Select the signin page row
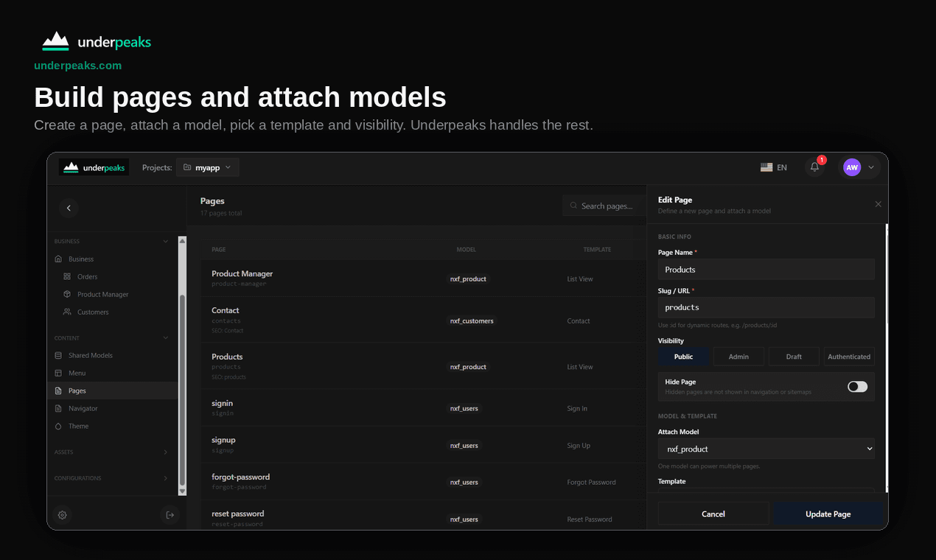 [424, 407]
